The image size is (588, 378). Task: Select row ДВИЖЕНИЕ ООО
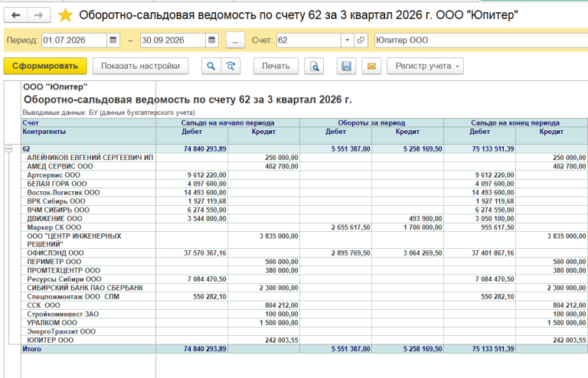(305, 218)
